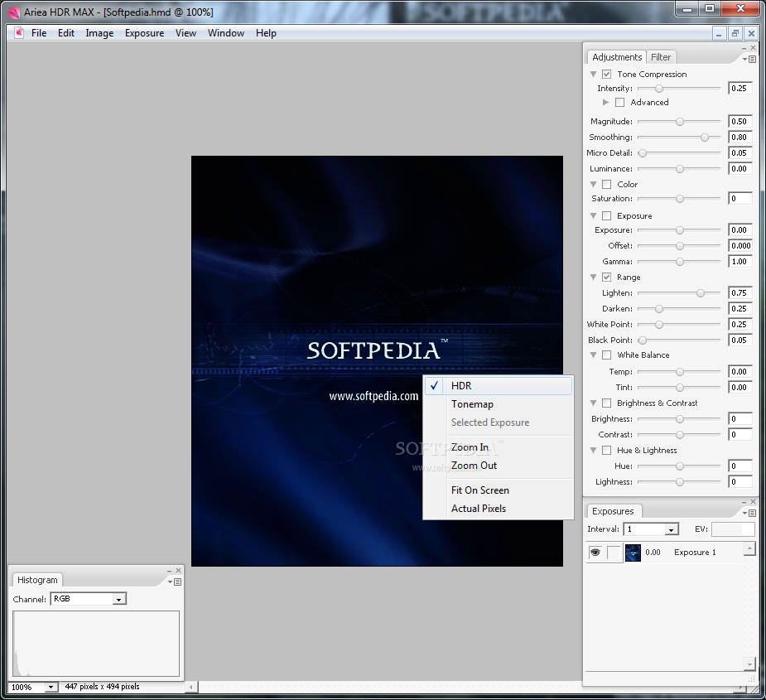Select the Exposure 1 thumbnail
The width and height of the screenshot is (766, 700).
(x=633, y=553)
